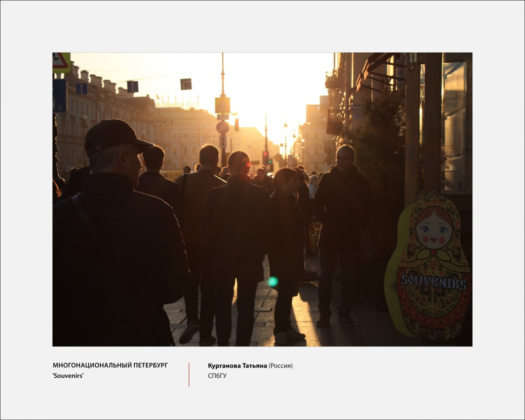This screenshot has height=420, width=525.
Task: Click the green lens flare spot on pavement
Action: (x=272, y=282)
